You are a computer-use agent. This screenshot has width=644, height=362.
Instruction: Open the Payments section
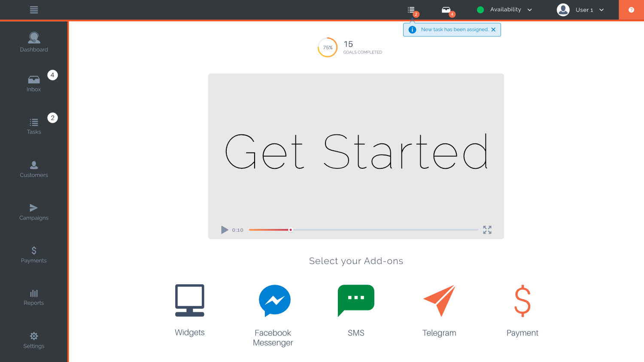click(x=33, y=253)
